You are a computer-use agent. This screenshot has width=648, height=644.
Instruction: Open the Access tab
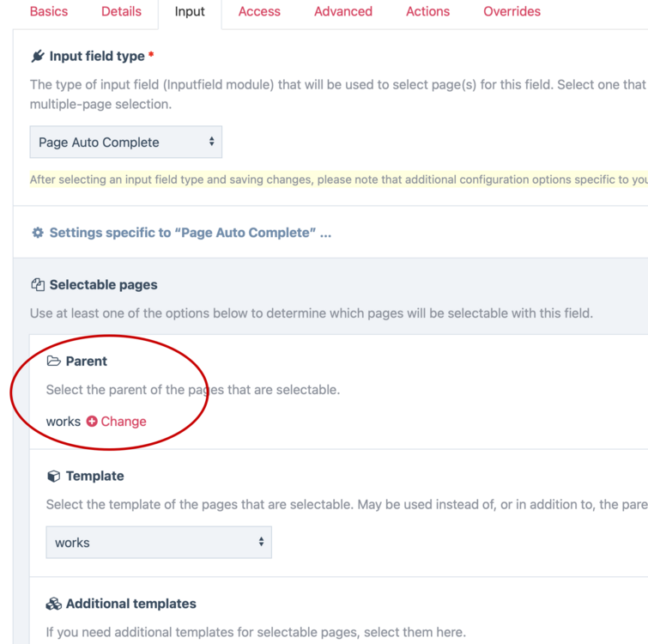coord(259,12)
